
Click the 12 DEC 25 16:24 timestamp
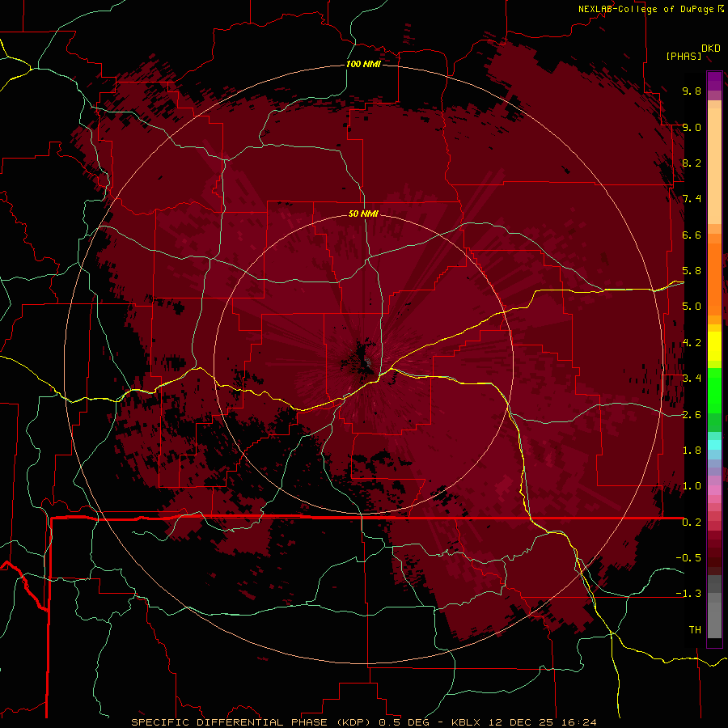pyautogui.click(x=542, y=722)
